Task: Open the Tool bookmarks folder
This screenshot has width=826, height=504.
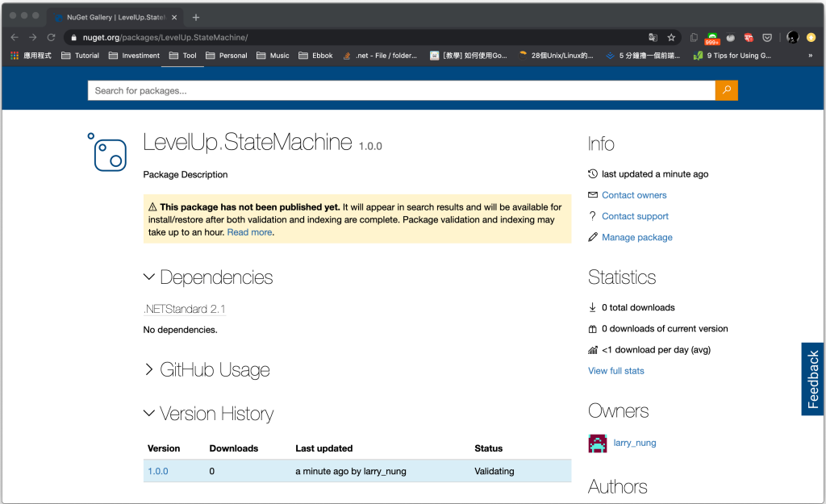Action: (x=183, y=56)
